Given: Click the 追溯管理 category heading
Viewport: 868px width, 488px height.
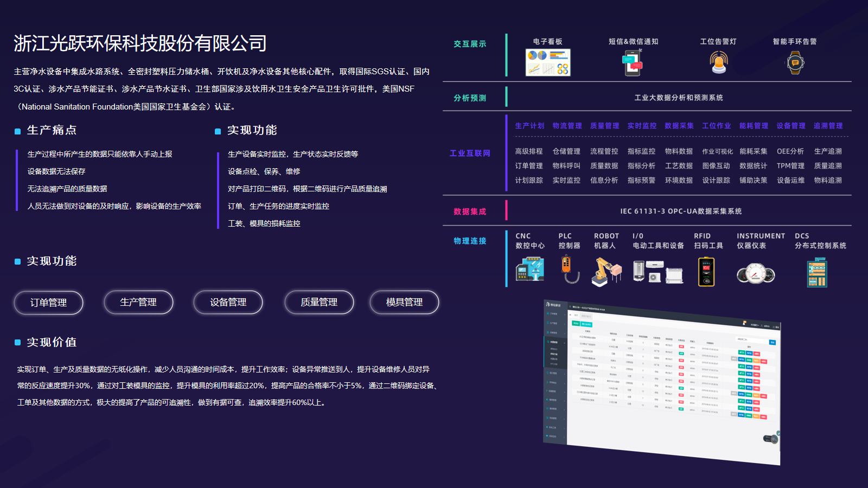Looking at the screenshot, I should [828, 126].
